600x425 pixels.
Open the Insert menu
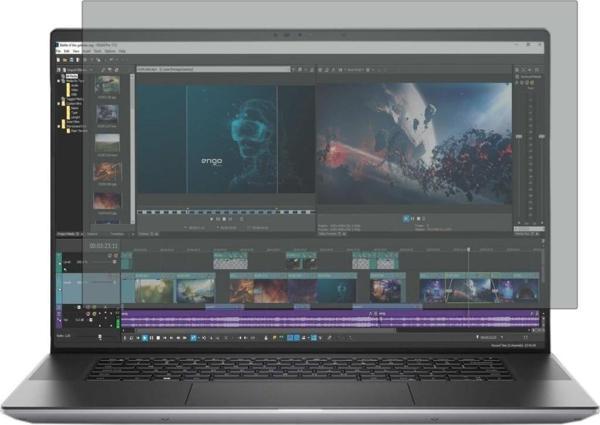click(x=87, y=51)
